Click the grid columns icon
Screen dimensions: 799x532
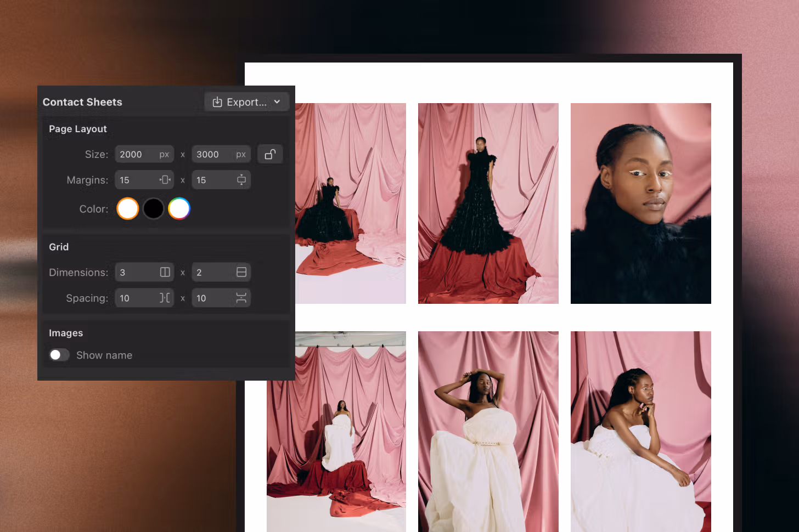tap(165, 273)
